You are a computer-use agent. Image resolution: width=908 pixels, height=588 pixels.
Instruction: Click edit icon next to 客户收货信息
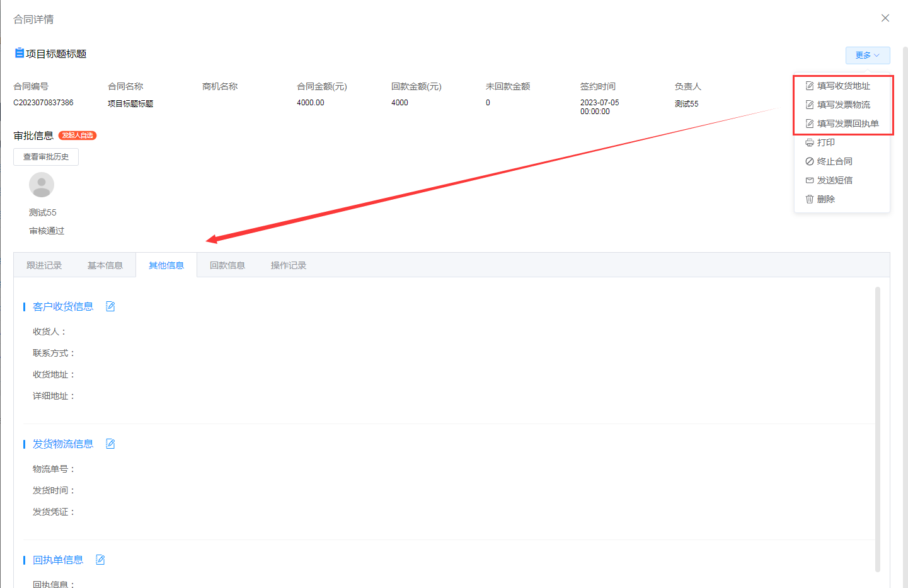coord(110,306)
